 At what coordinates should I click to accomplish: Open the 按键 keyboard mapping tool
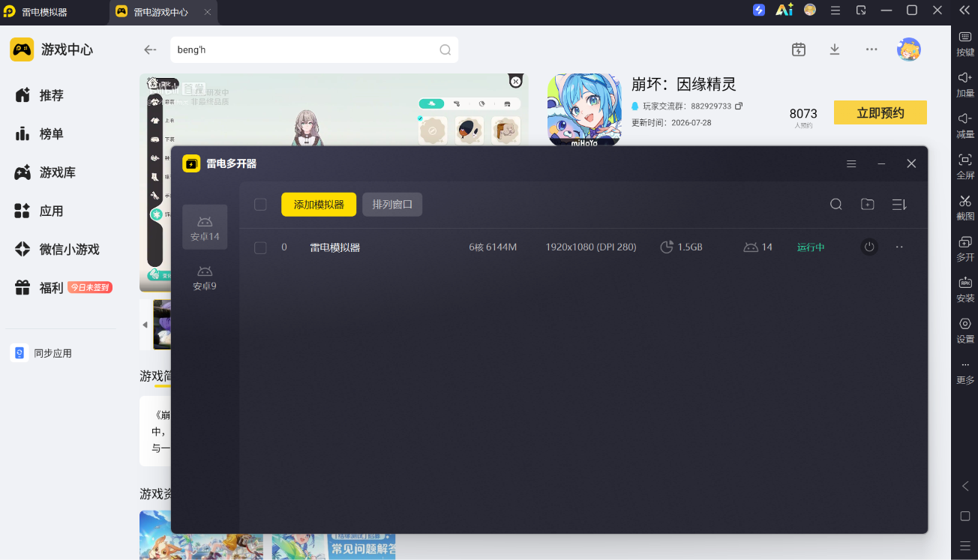click(965, 44)
